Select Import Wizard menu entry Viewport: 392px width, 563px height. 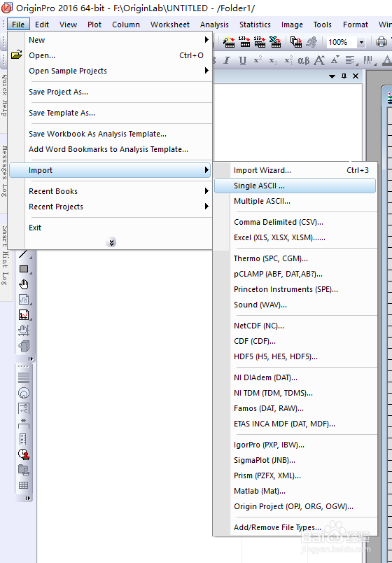click(295, 170)
